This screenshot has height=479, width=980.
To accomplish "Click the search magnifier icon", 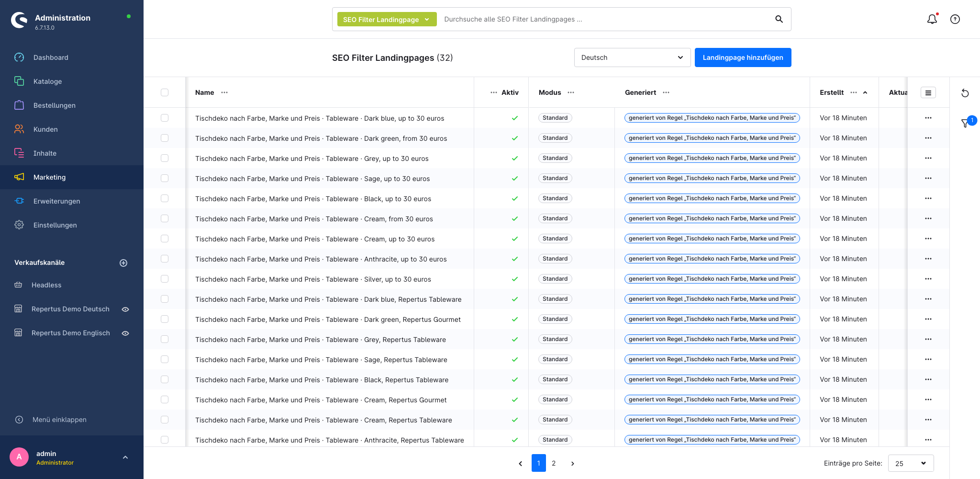I will click(779, 19).
